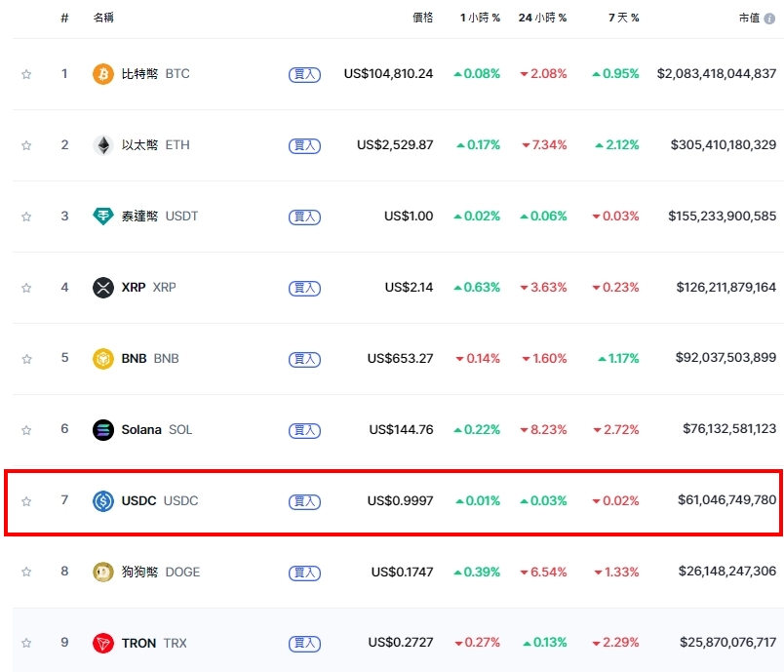Click the Bitcoin coin logo
This screenshot has width=784, height=672.
coord(102,73)
